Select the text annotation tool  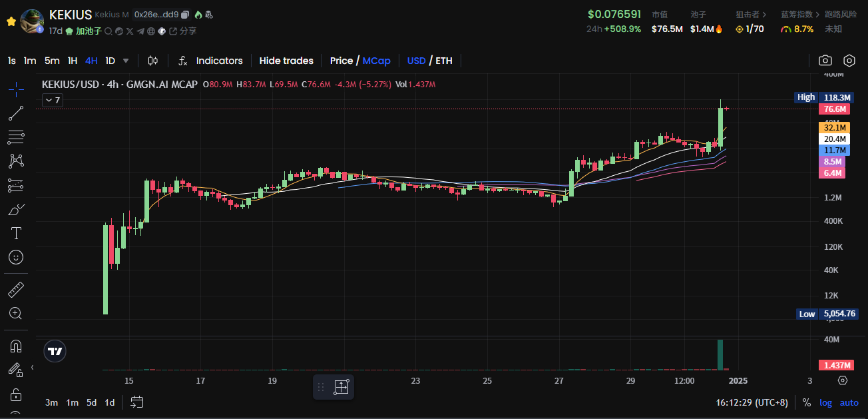[x=16, y=233]
